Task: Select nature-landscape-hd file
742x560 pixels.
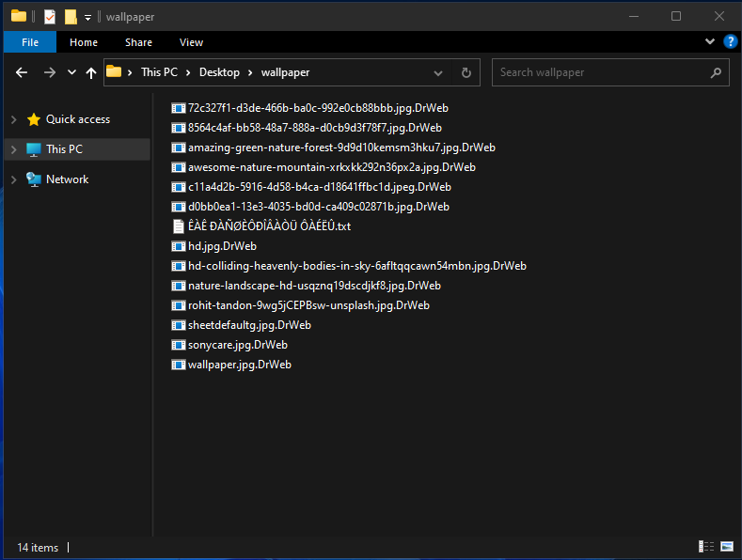Action: point(306,286)
